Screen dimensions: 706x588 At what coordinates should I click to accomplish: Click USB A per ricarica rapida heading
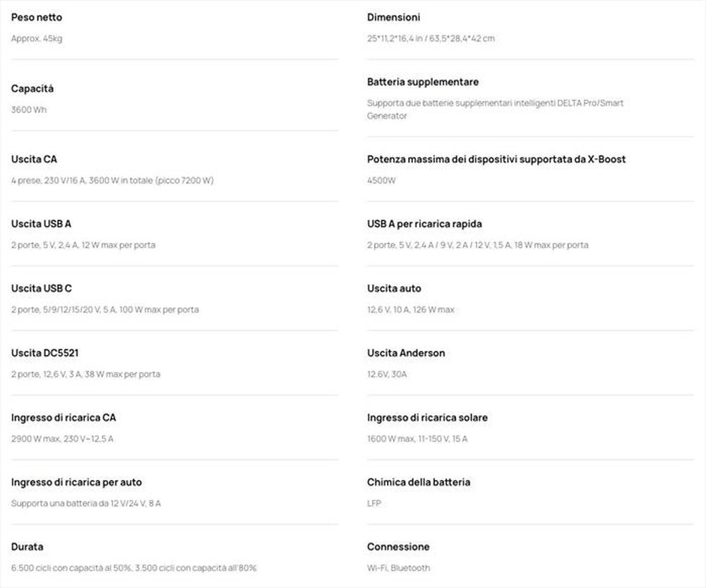click(x=424, y=224)
